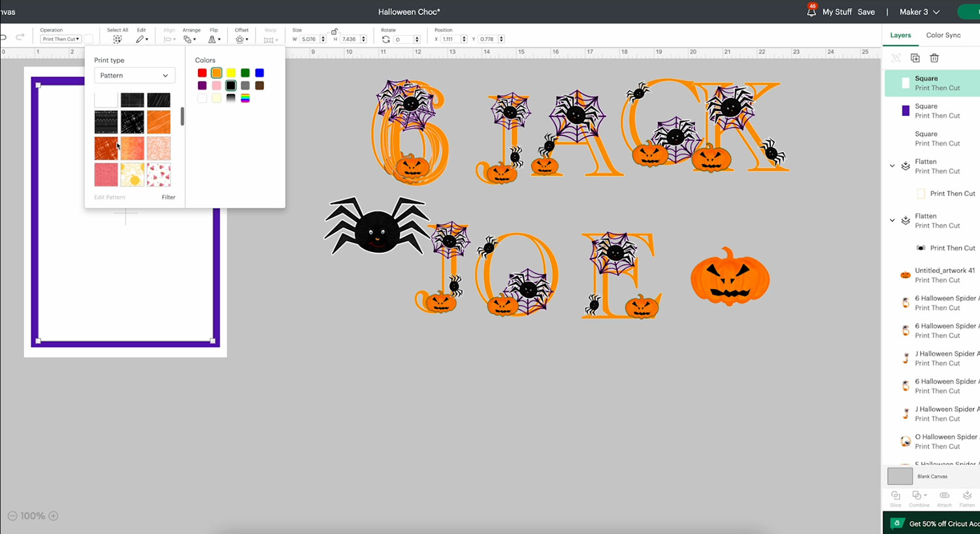This screenshot has height=534, width=980.
Task: Click the Select All icon
Action: [118, 39]
